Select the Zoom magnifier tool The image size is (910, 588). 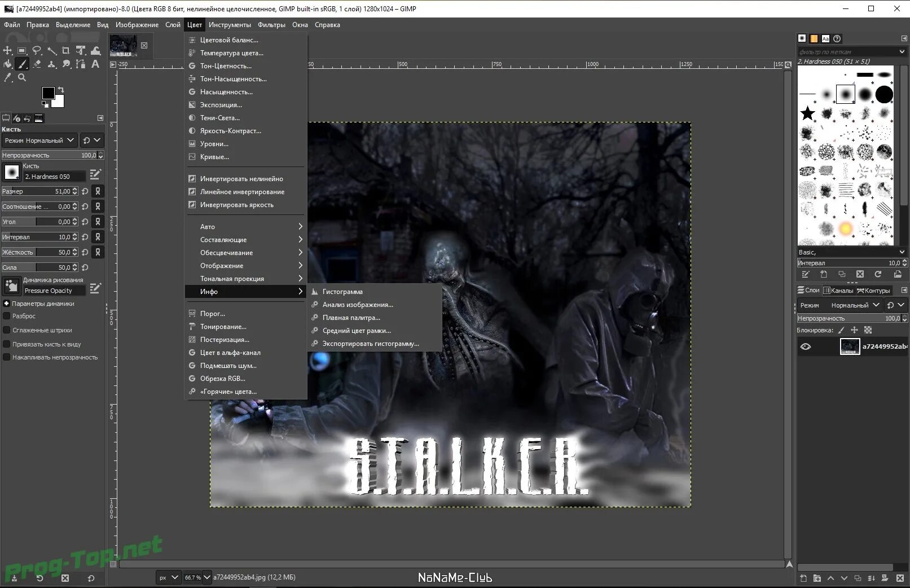[x=22, y=77]
